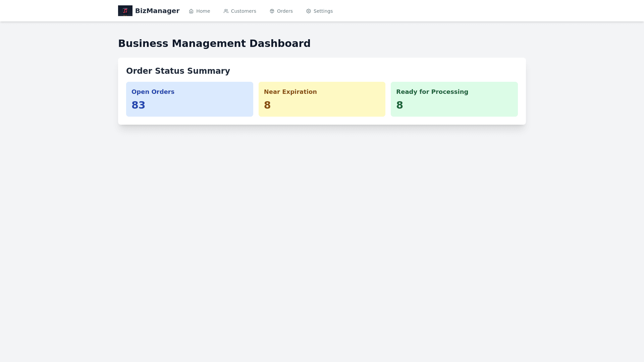Click the Ready for Processing count 8
This screenshot has width=644, height=362.
(399, 105)
